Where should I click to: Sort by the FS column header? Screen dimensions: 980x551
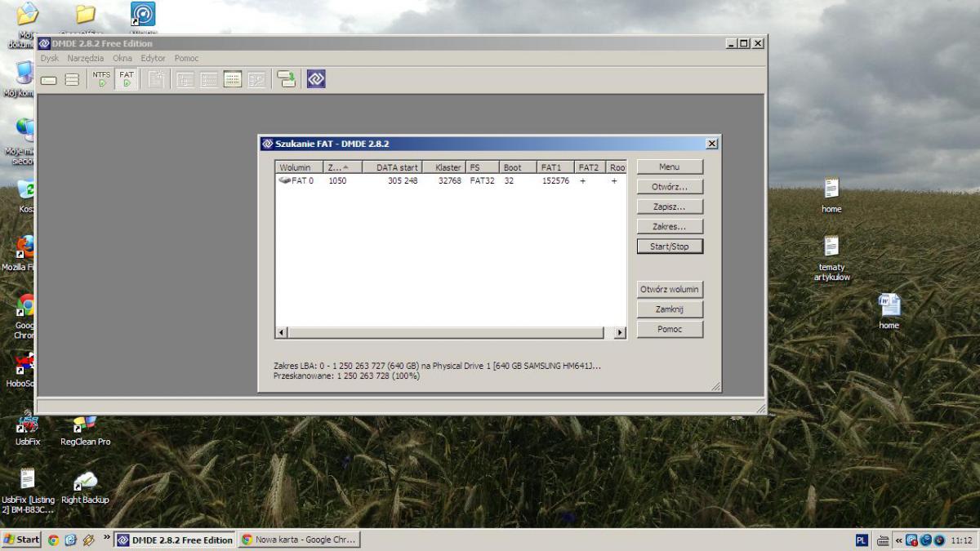tap(483, 167)
